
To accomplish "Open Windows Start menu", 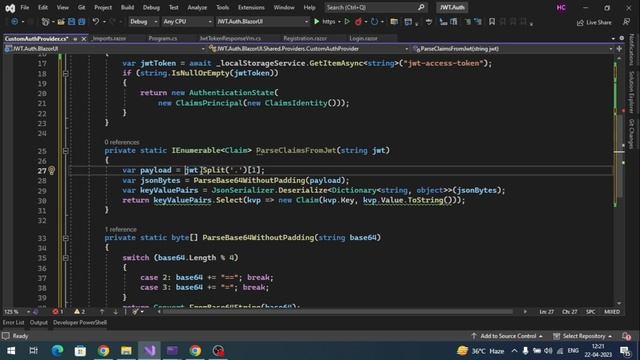I will point(11,351).
